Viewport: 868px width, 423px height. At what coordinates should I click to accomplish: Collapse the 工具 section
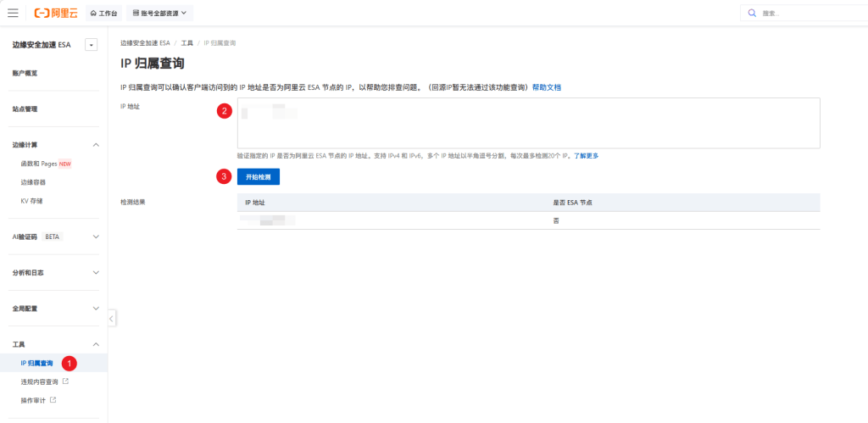tap(96, 344)
